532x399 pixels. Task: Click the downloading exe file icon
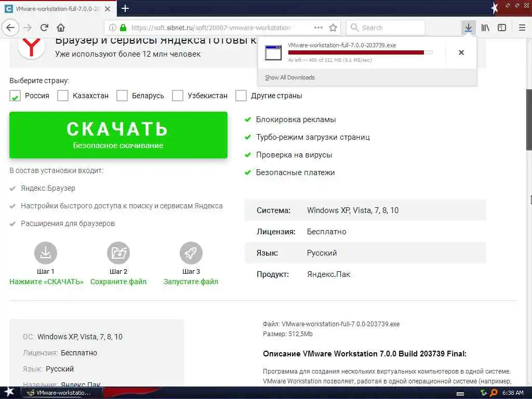point(273,52)
